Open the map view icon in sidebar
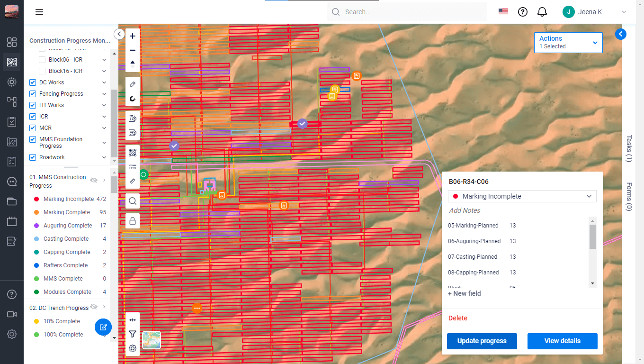Viewport: 644px width, 364px height. [x=12, y=62]
